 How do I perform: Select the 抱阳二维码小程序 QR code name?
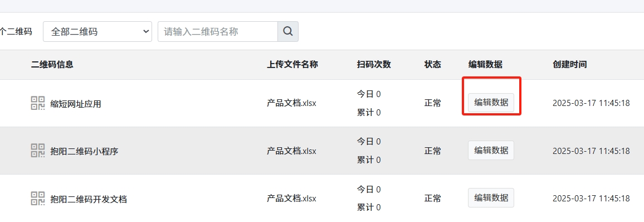(x=84, y=152)
